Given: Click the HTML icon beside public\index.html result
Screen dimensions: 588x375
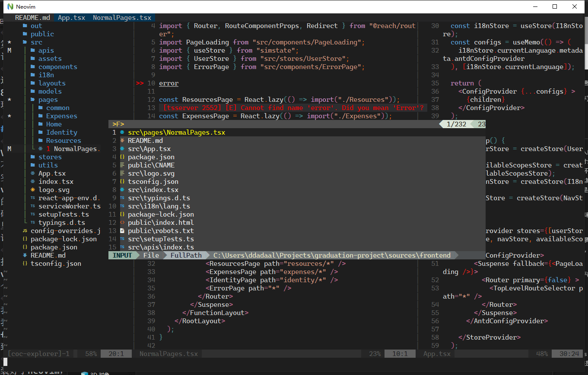Looking at the screenshot, I should pyautogui.click(x=122, y=223).
